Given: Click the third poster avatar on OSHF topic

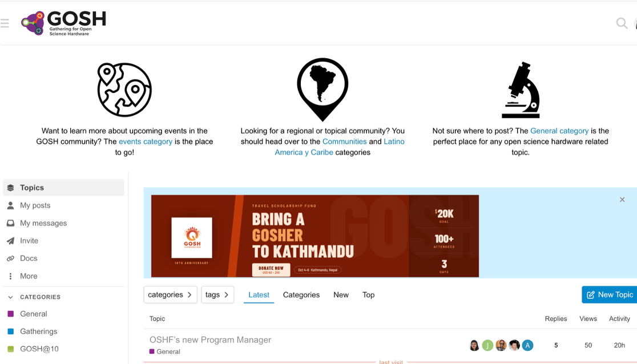Looking at the screenshot, I should click(501, 345).
